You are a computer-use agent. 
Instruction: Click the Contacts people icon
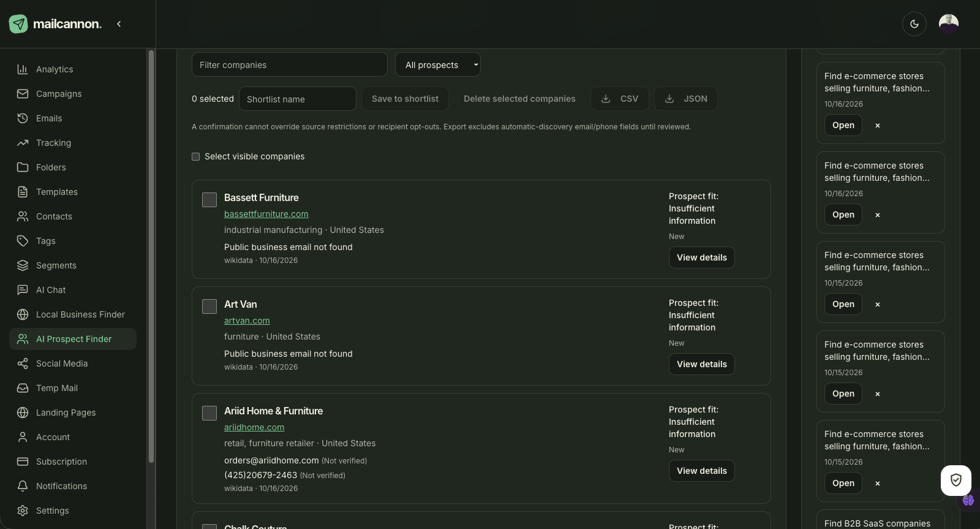[x=23, y=216]
